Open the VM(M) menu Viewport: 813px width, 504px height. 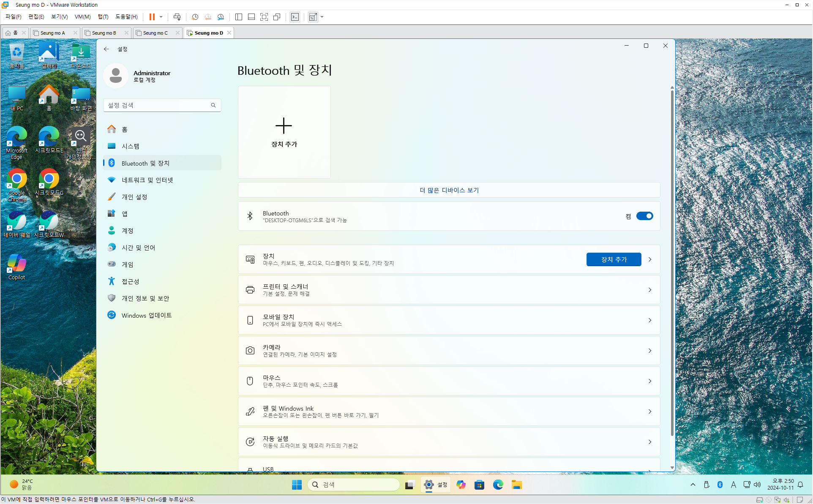(x=82, y=17)
